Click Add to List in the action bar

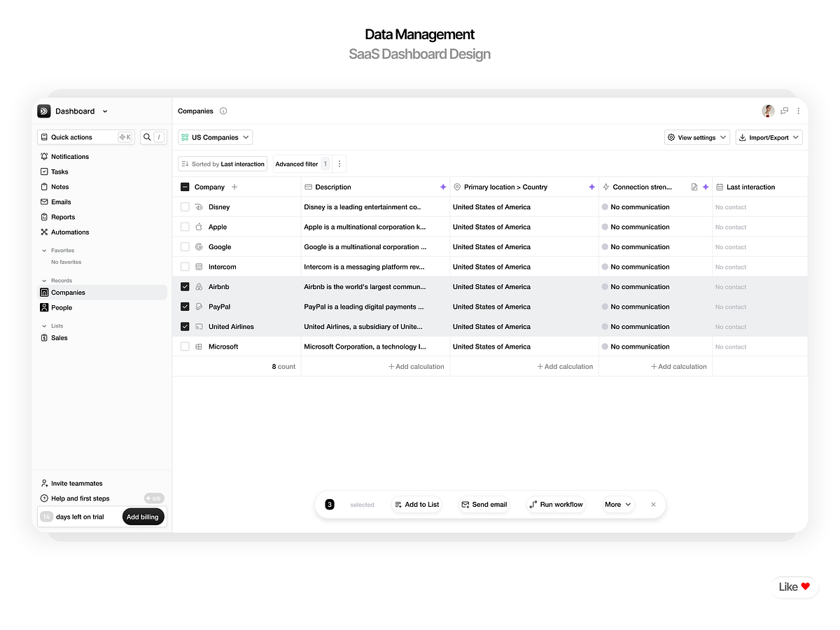(x=416, y=504)
